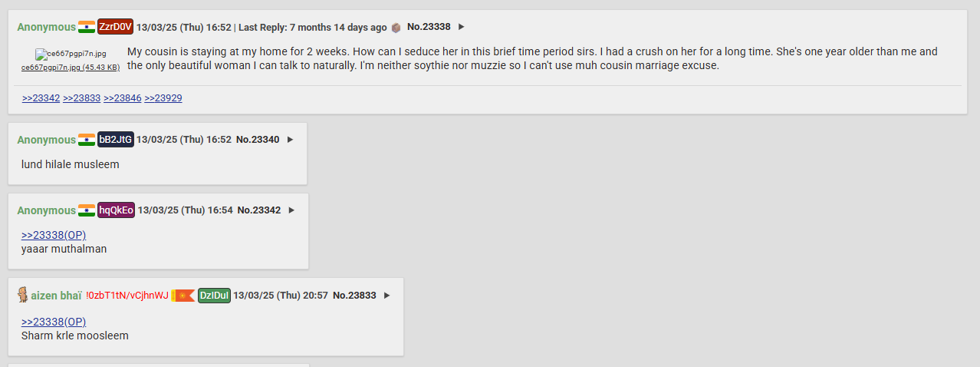Follow the >>23342 backlink in the OP
The width and height of the screenshot is (980, 367).
[x=41, y=98]
